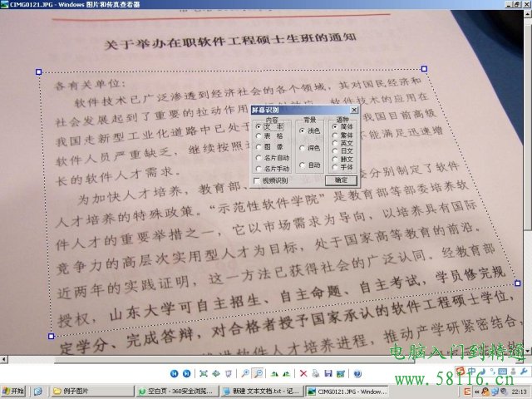Click the Actual Size icon

coord(216,374)
